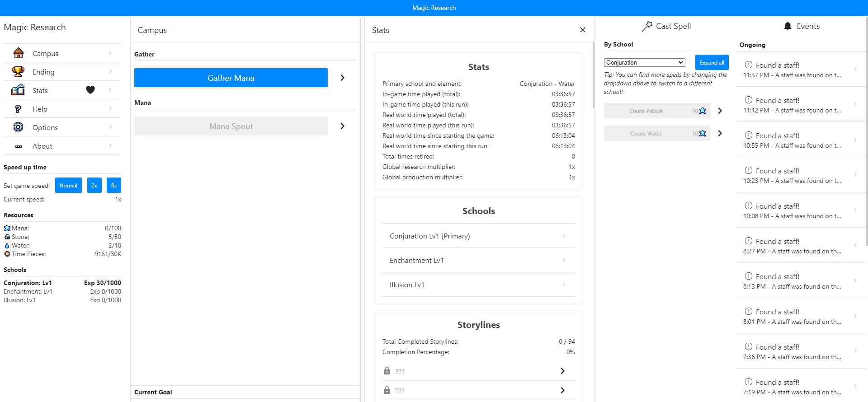Click the Cast Spell wand icon
Viewport: 868px width, 402px height.
[x=647, y=26]
